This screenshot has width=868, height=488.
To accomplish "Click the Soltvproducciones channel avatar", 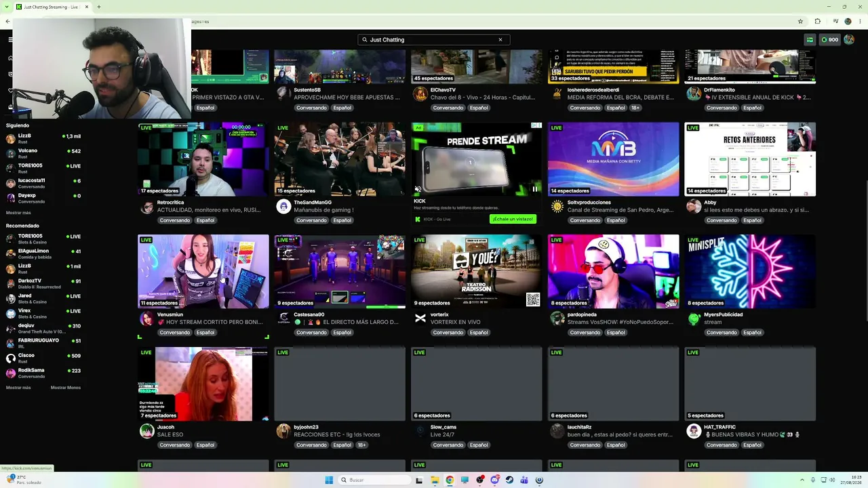I will [x=557, y=207].
